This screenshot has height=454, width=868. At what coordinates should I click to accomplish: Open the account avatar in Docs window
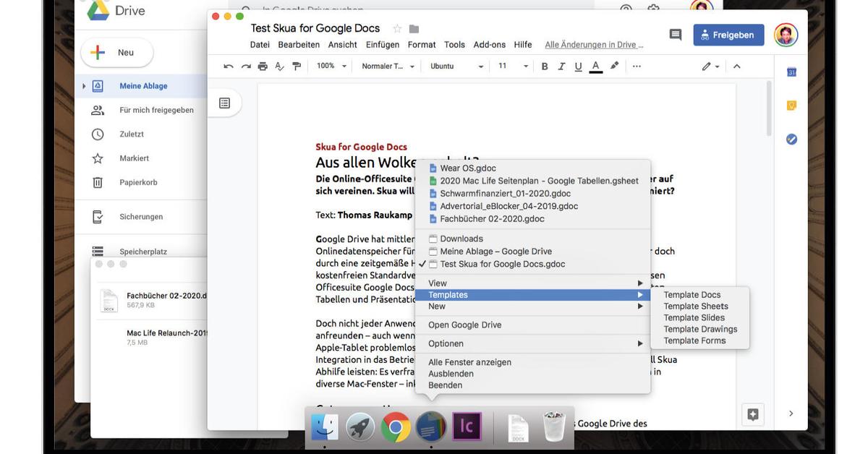tap(786, 35)
